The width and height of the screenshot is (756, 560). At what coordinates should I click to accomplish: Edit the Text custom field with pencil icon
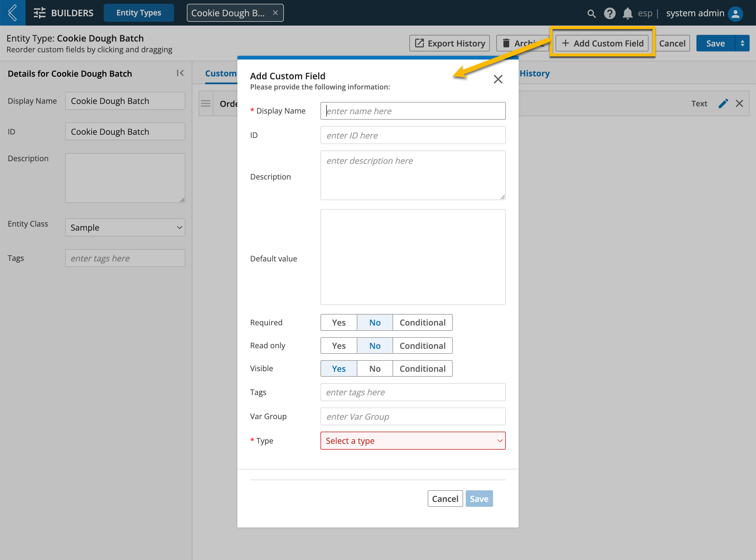tap(723, 103)
